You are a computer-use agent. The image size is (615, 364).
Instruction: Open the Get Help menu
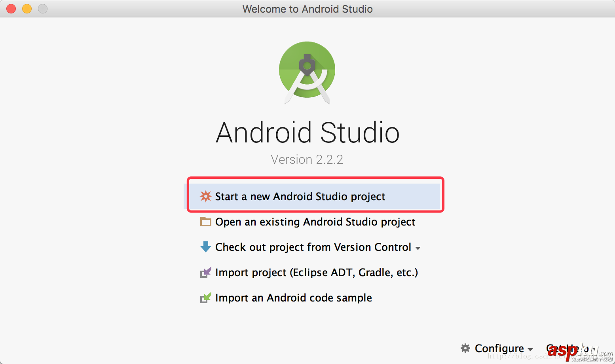[566, 348]
